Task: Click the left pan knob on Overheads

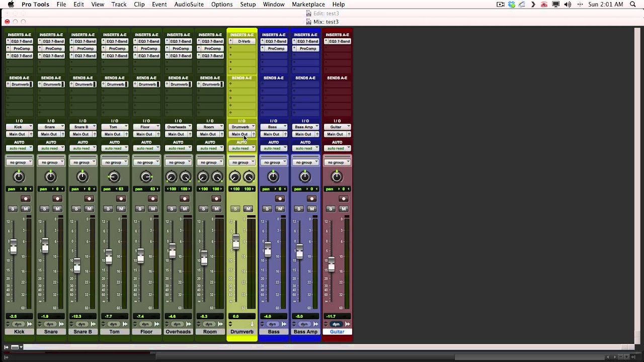Action: (x=171, y=177)
